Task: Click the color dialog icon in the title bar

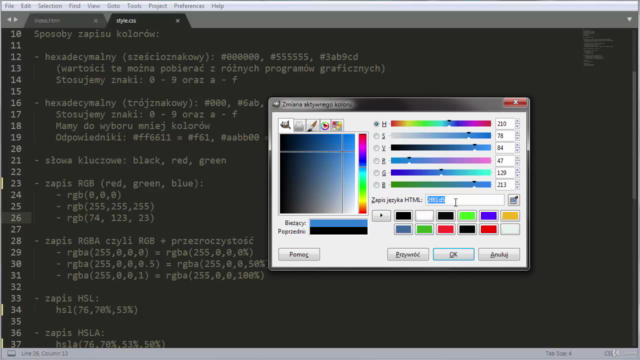Action: pos(276,104)
